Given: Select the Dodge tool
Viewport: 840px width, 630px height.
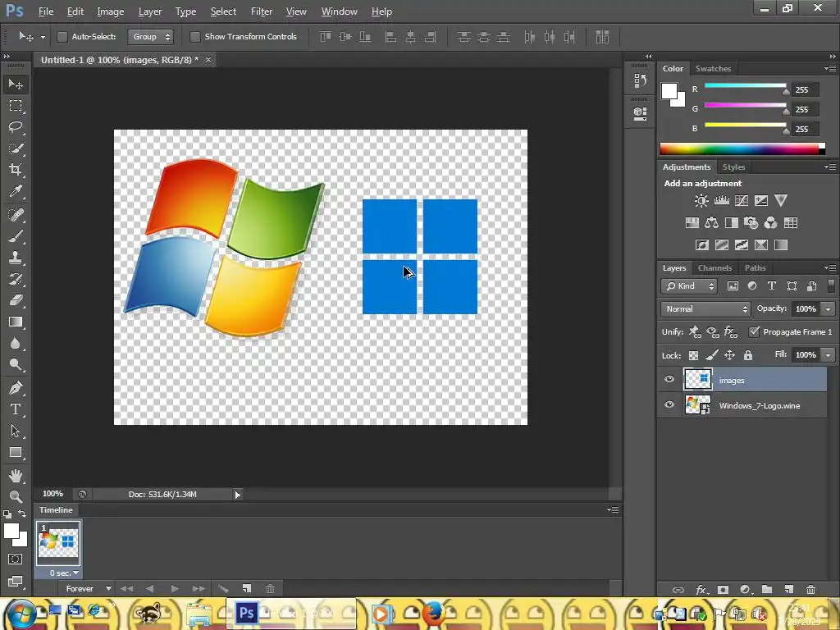Looking at the screenshot, I should (16, 364).
